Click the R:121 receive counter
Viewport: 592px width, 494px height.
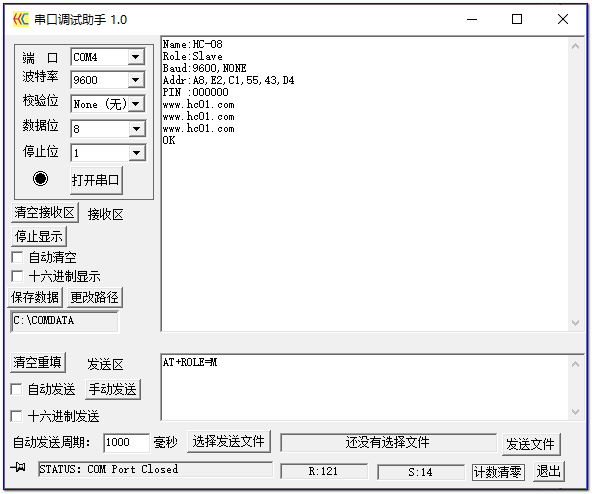[324, 471]
